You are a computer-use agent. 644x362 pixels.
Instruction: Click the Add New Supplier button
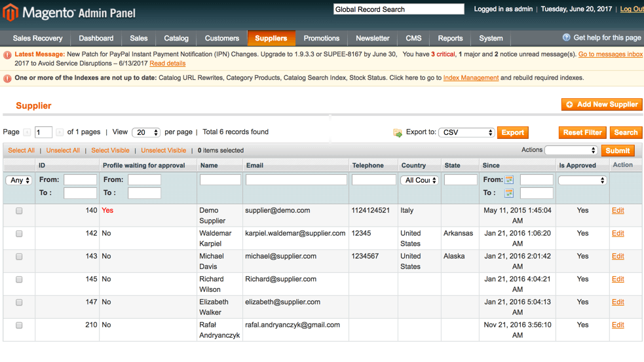coord(601,105)
